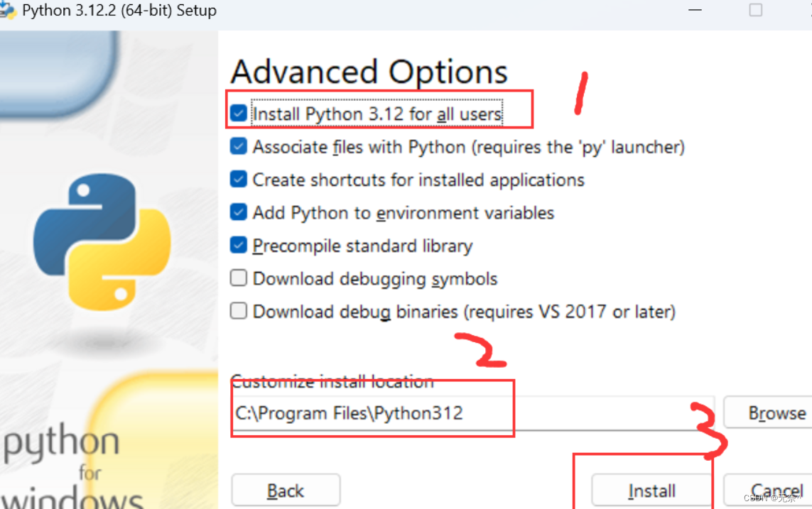Click the Customize install location label
This screenshot has height=509, width=812.
(332, 382)
